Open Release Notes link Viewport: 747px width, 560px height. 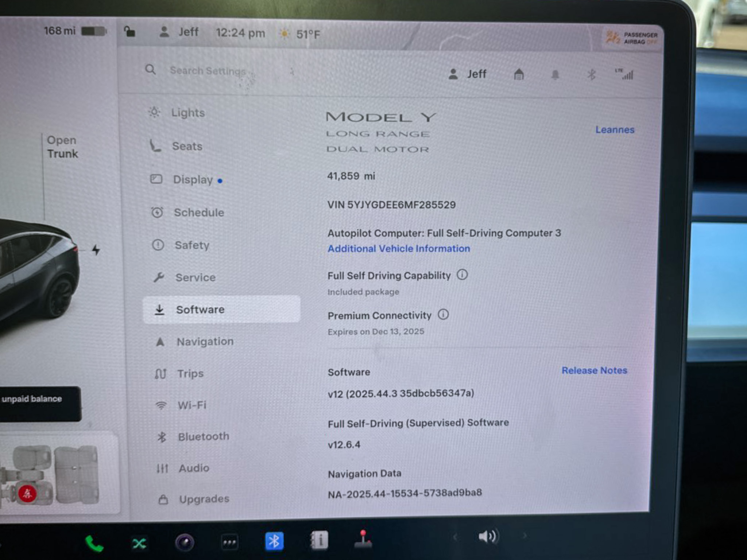[x=594, y=370]
